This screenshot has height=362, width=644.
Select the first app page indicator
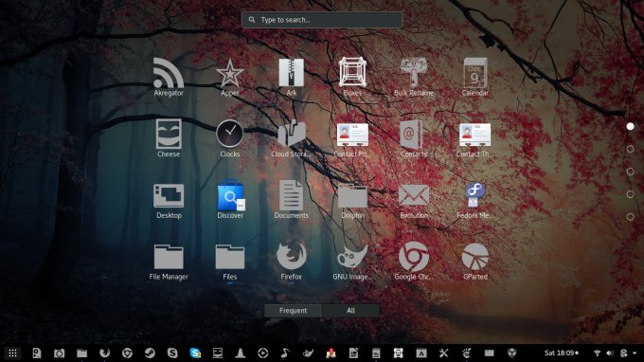pos(630,127)
